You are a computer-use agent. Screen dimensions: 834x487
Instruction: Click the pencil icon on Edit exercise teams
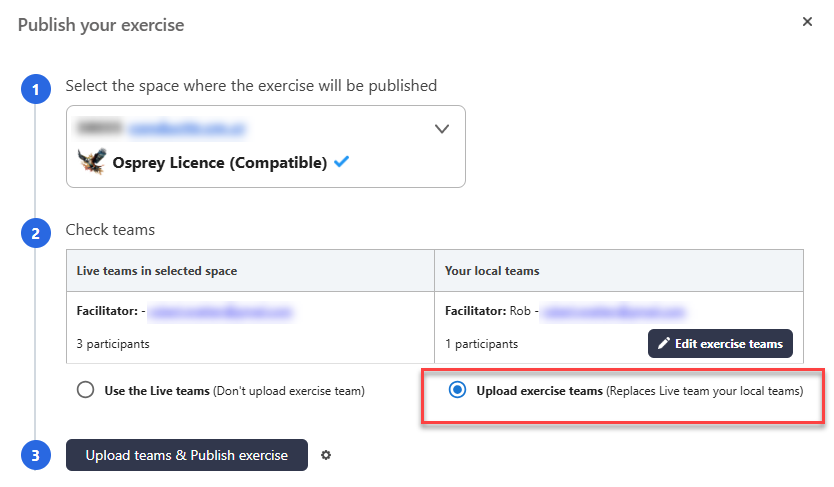664,344
